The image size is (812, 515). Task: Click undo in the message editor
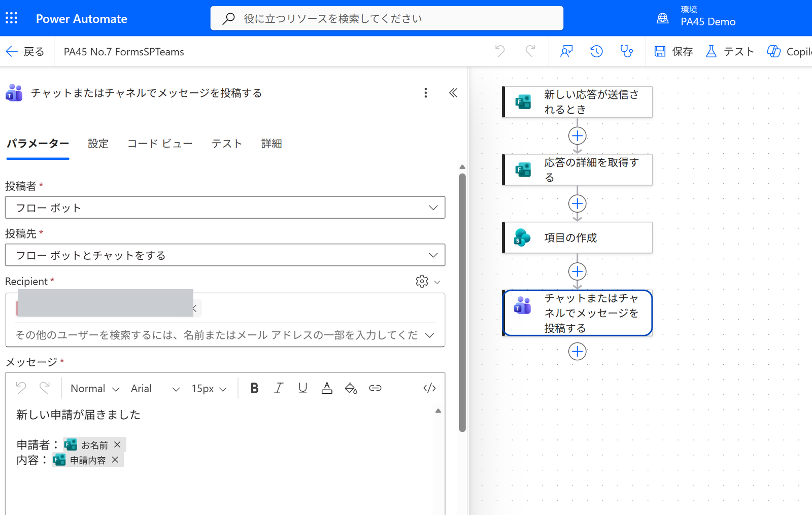(21, 388)
